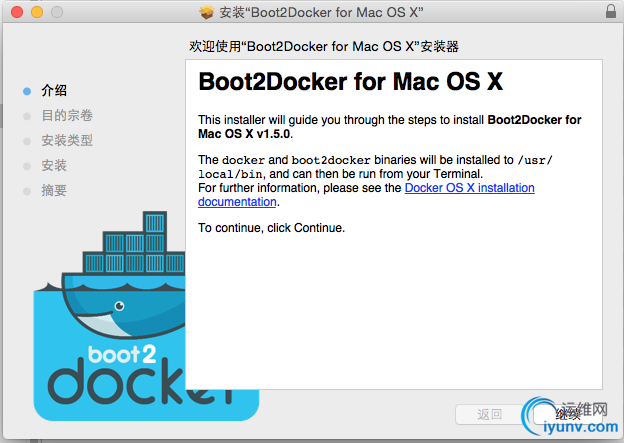Click the window title 安装 Boot2Docker text
The height and width of the screenshot is (443, 624).
click(x=321, y=12)
